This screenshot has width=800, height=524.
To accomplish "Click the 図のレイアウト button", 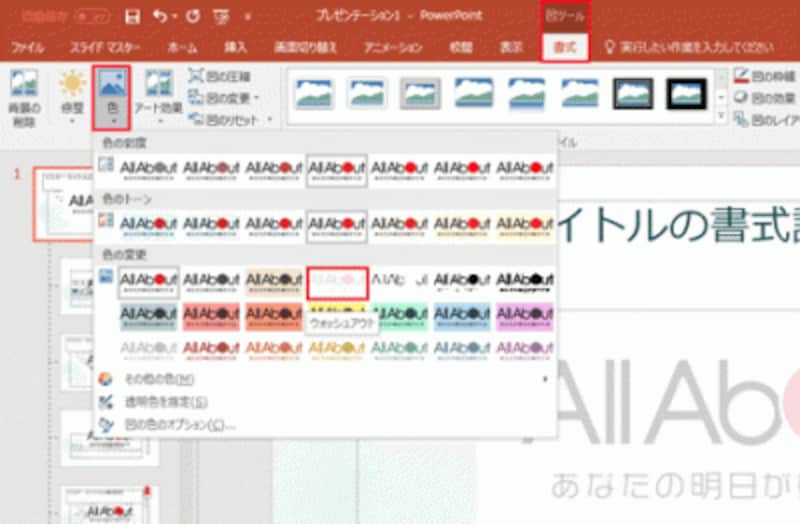I will [766, 119].
